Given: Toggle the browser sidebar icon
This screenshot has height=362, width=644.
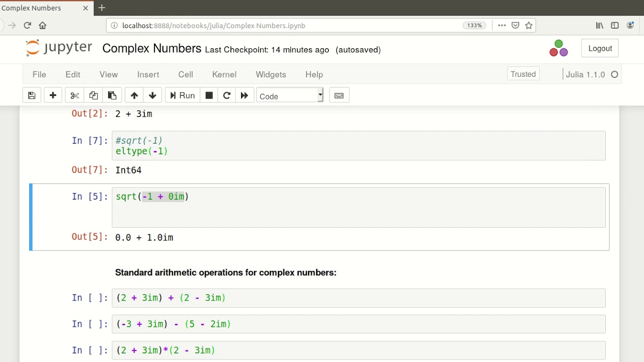Looking at the screenshot, I should point(615,25).
